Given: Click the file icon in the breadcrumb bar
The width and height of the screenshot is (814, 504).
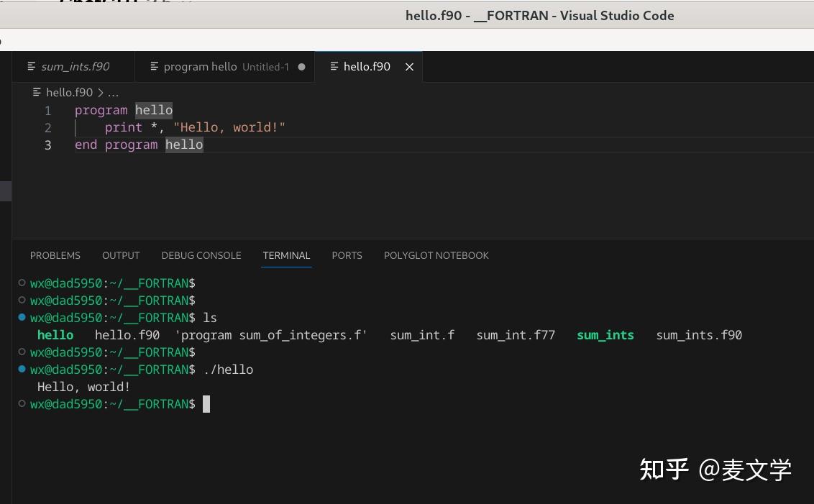Looking at the screenshot, I should (37, 92).
